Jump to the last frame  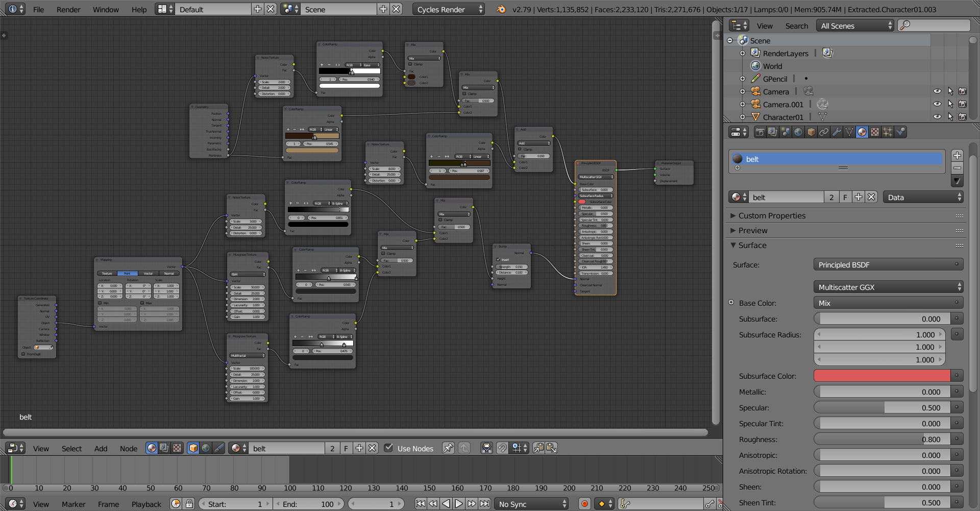coord(484,504)
